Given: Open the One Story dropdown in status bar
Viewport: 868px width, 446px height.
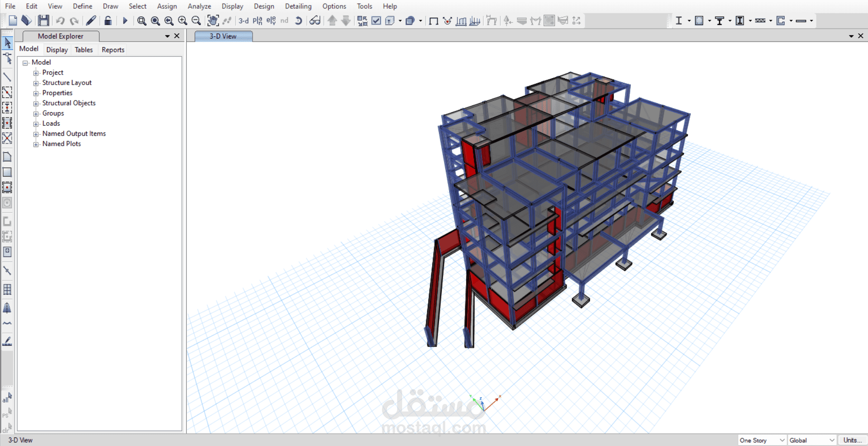Looking at the screenshot, I should [762, 440].
